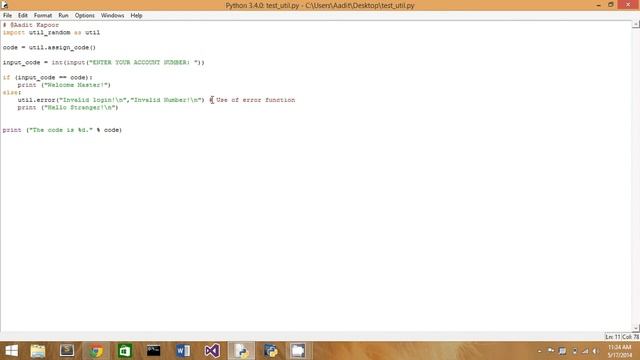Open Windows Store from the taskbar
Screen dimensions: 640x360
tap(124, 351)
